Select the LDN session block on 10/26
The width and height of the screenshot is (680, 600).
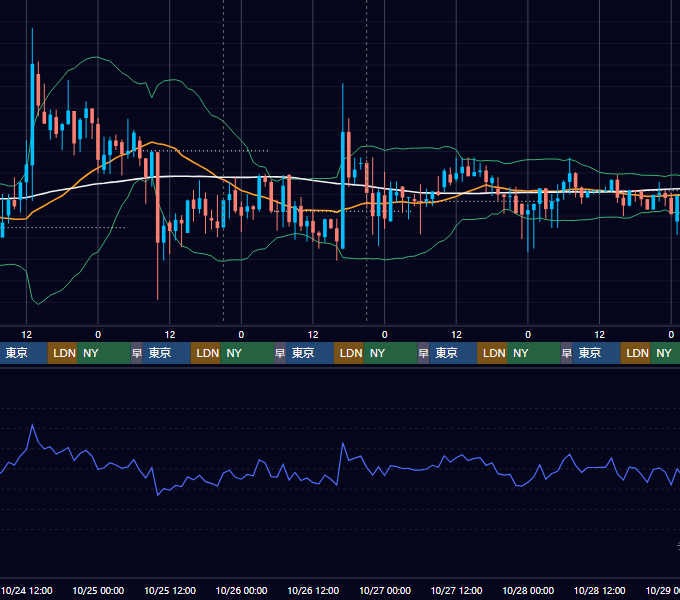click(x=349, y=353)
